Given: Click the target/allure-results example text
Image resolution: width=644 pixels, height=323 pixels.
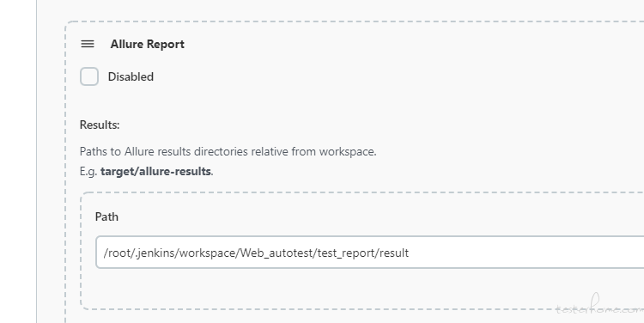Looking at the screenshot, I should [155, 171].
